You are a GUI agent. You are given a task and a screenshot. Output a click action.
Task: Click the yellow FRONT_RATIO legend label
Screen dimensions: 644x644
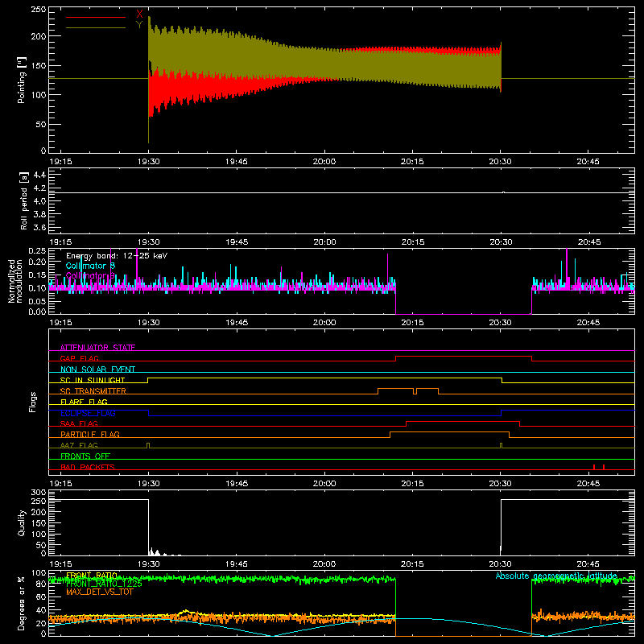(x=92, y=575)
